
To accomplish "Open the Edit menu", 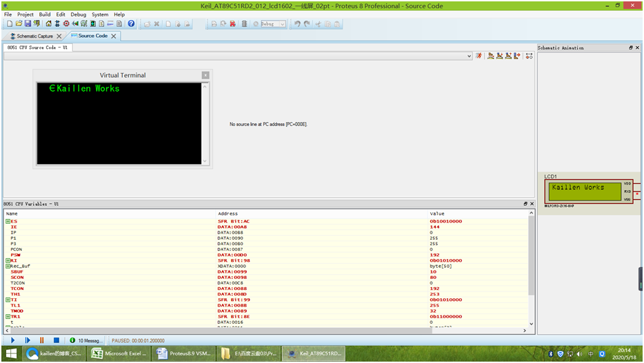I will point(61,14).
